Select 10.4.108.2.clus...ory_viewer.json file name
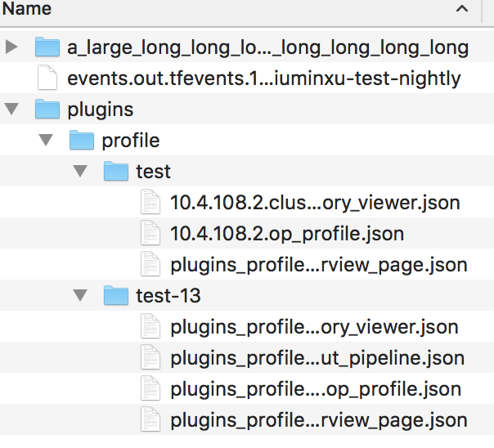Viewport: 494px width, 448px height. point(315,203)
